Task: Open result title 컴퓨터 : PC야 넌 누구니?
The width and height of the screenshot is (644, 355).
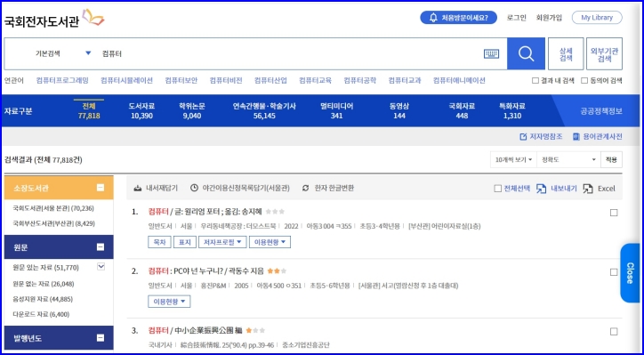Action: pyautogui.click(x=206, y=271)
